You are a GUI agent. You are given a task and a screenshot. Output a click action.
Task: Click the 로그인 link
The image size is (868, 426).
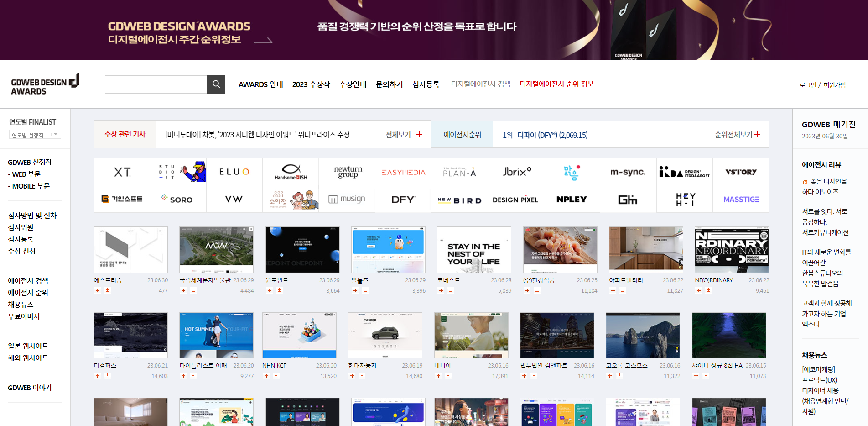(807, 84)
